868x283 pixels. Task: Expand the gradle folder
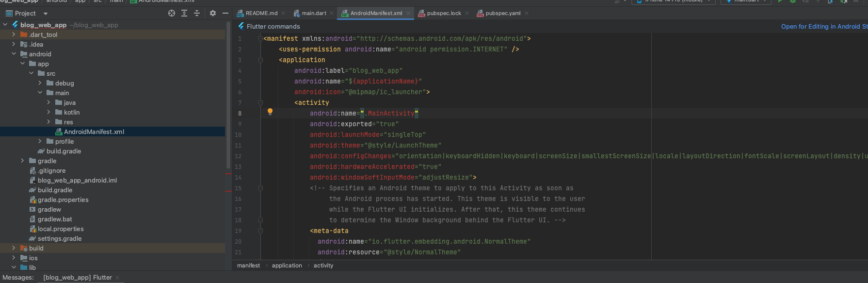[23, 161]
